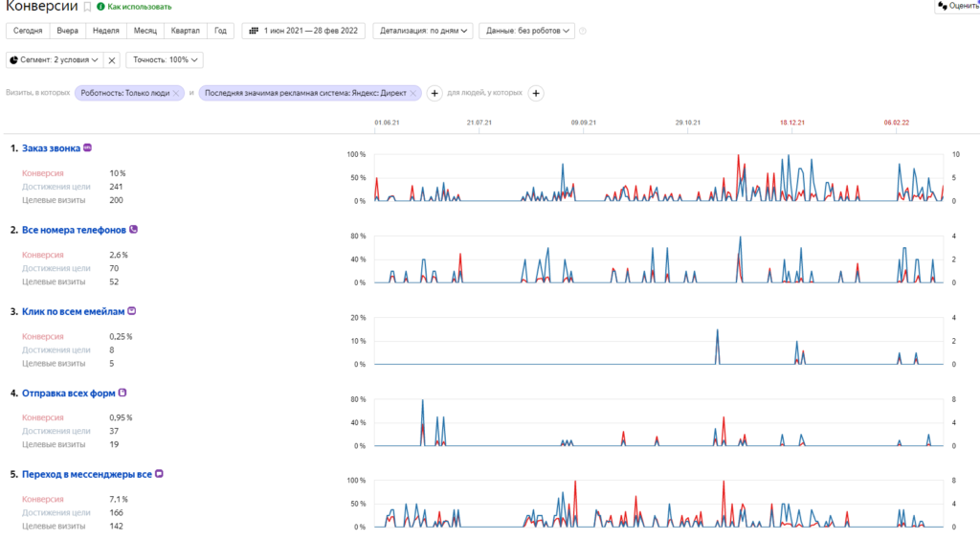Click conversion value 7,1%
This screenshot has width=980, height=540.
click(119, 500)
